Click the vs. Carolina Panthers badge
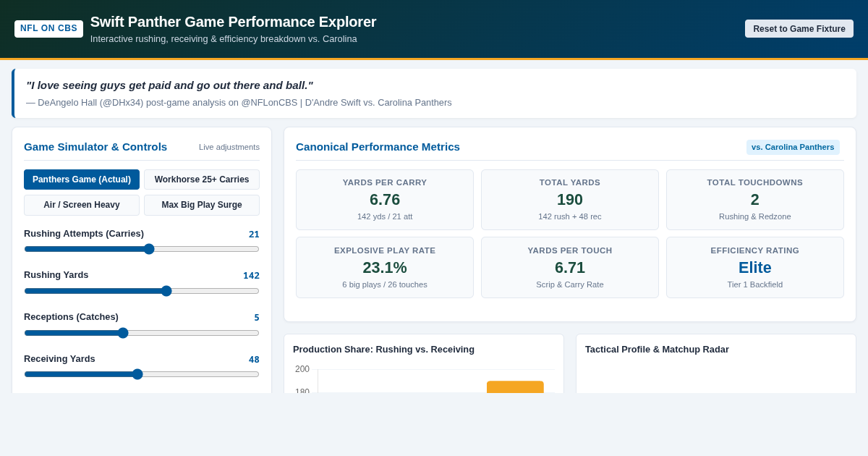 pos(793,147)
